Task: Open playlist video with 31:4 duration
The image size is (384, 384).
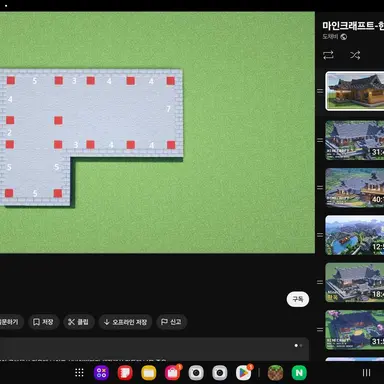Action: click(355, 140)
